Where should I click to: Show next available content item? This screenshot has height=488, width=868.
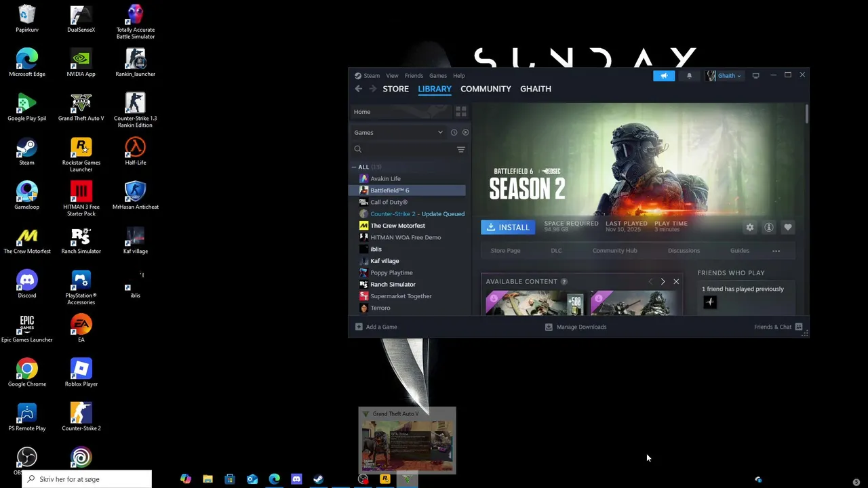663,281
